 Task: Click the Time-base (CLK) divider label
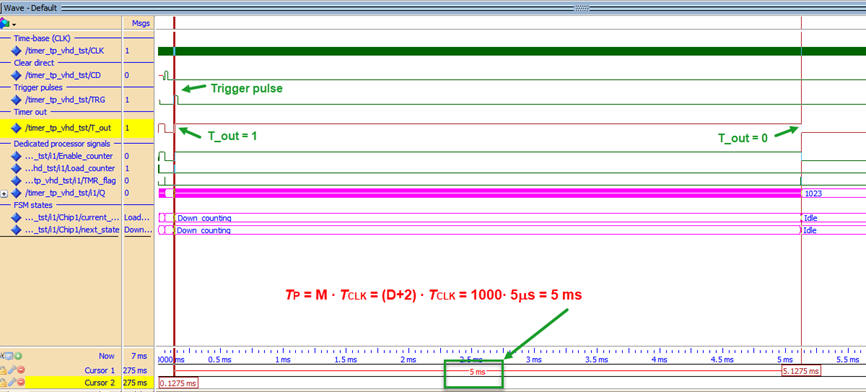click(42, 39)
